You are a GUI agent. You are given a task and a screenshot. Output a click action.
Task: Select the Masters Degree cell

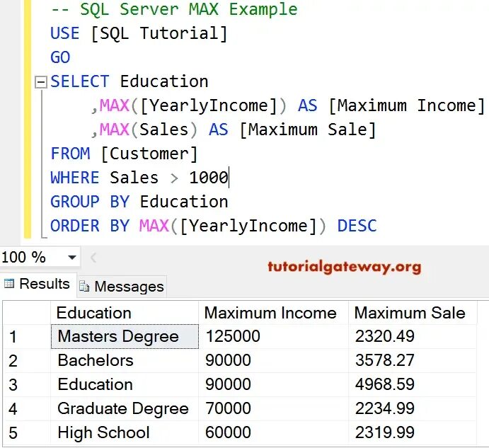click(x=125, y=337)
